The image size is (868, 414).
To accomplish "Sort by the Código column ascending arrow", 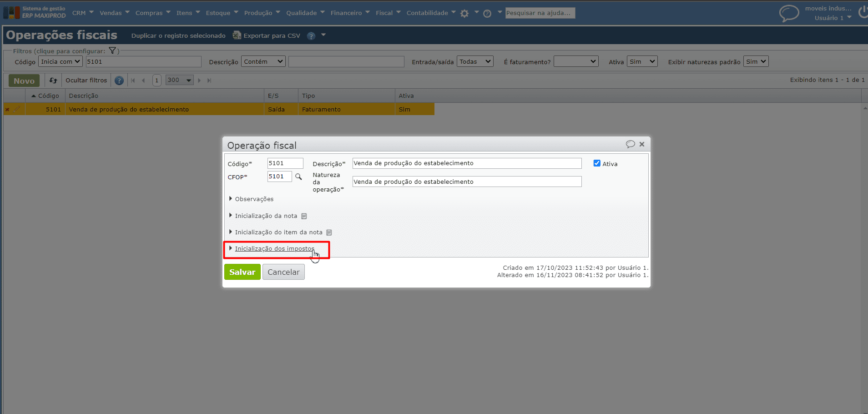I will pos(33,96).
